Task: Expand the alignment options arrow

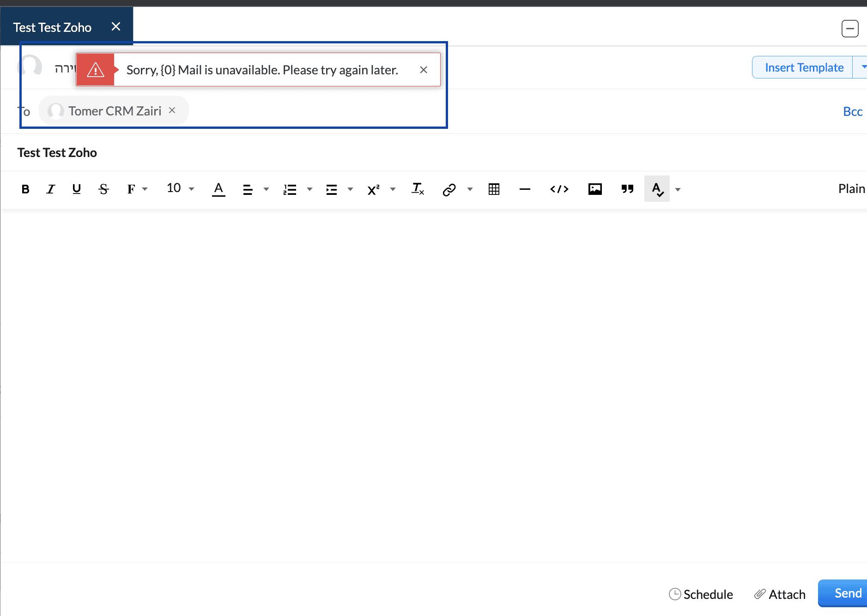Action: 266,189
